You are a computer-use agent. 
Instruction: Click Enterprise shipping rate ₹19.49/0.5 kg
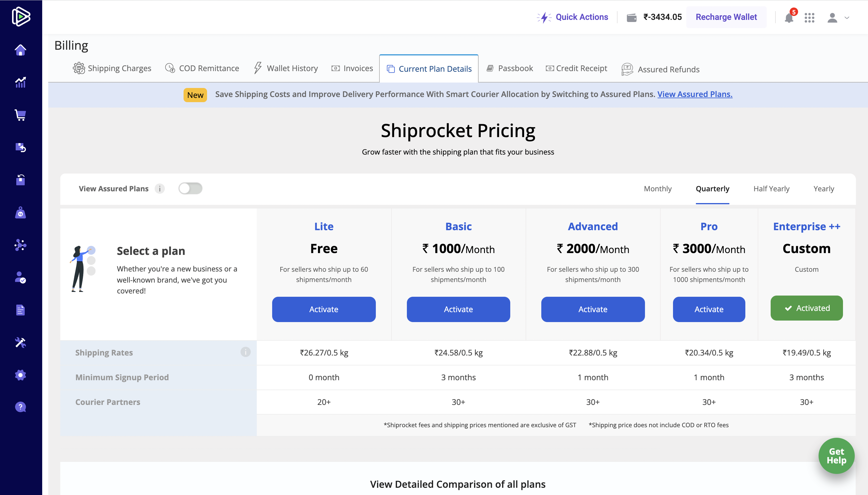point(807,352)
